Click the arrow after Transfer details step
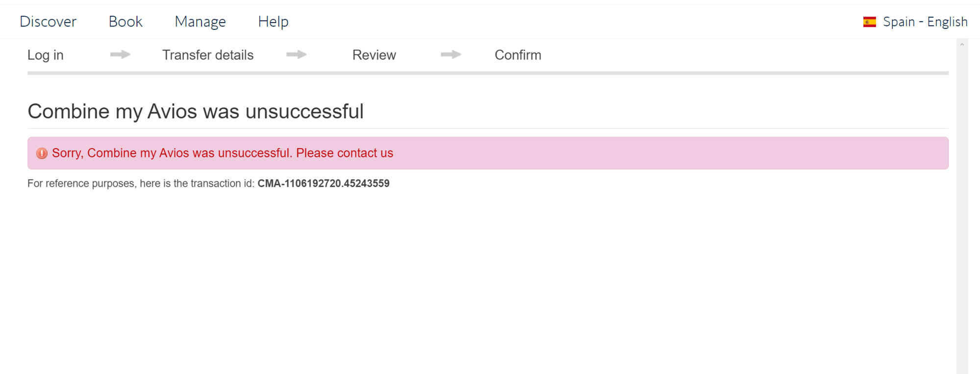Image resolution: width=980 pixels, height=374 pixels. click(297, 54)
